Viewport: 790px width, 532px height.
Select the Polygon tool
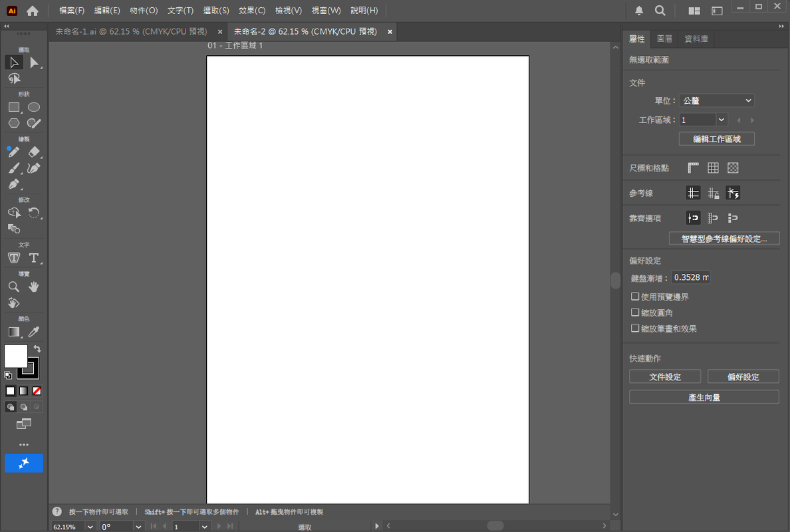click(x=13, y=123)
